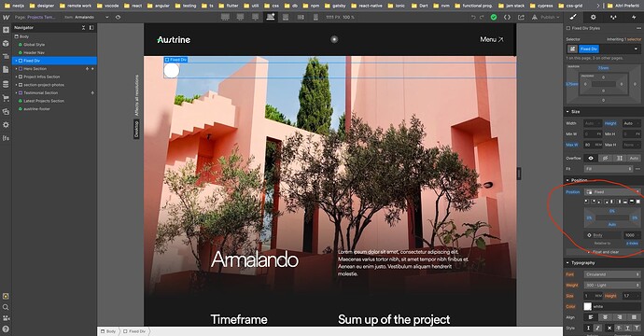The width and height of the screenshot is (644, 336).
Task: Align text right
Action: pyautogui.click(x=620, y=317)
